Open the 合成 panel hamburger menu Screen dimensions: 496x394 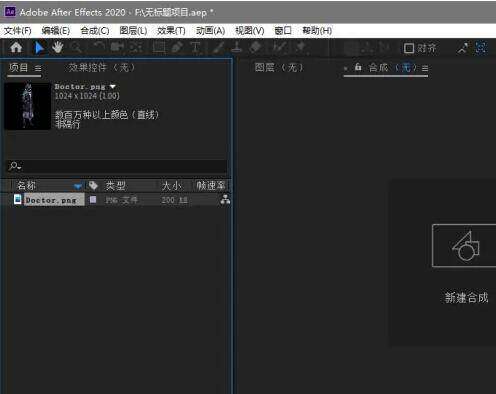tap(425, 68)
